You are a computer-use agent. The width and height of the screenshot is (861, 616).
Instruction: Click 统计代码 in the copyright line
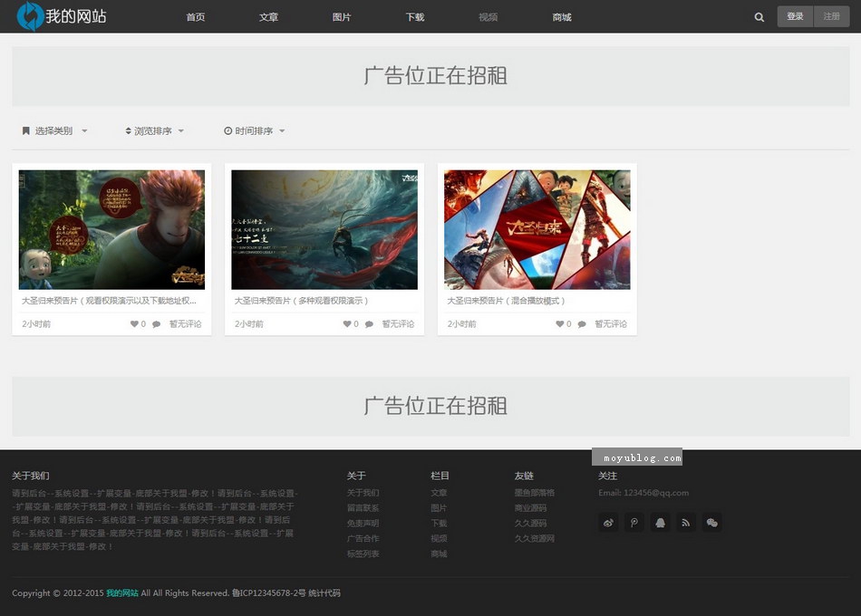pyautogui.click(x=324, y=593)
